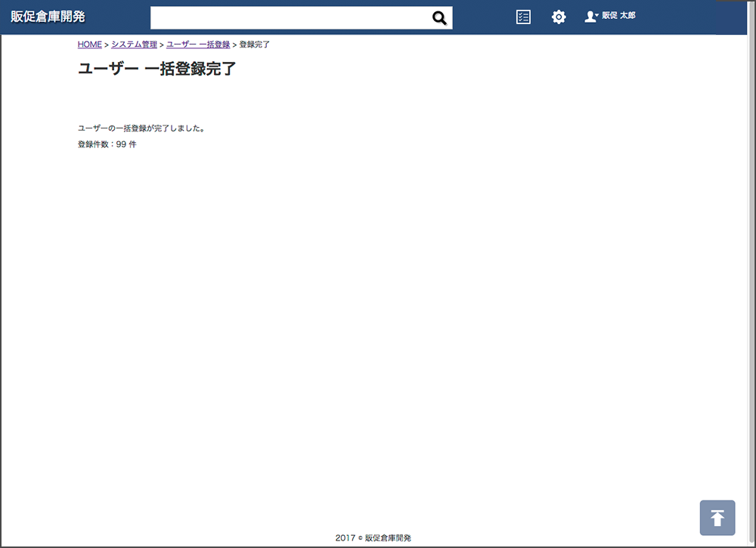Click the 登録件数:99 件 text

point(107,144)
